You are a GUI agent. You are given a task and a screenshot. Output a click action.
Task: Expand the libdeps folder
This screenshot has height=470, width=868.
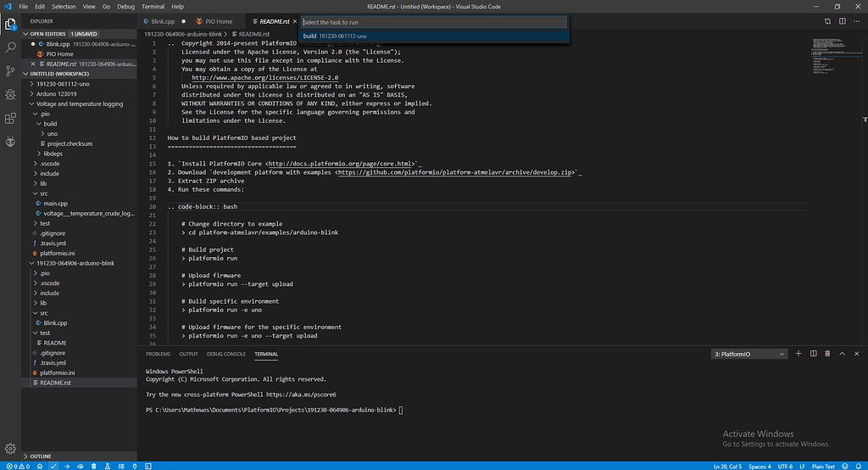click(x=53, y=154)
